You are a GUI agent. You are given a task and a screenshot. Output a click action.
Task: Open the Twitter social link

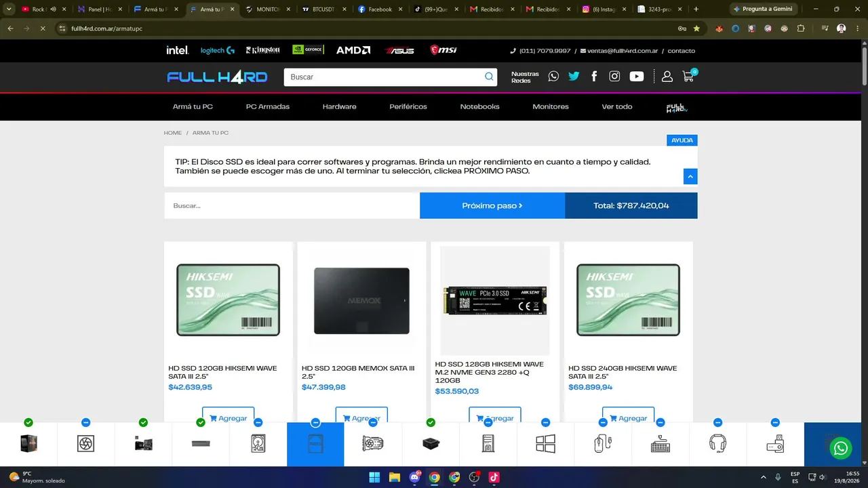pyautogui.click(x=574, y=77)
